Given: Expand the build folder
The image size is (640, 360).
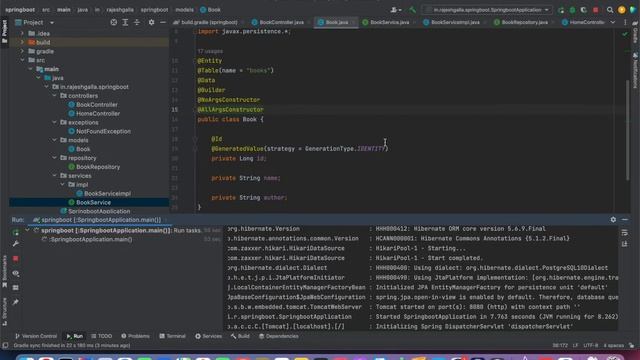Looking at the screenshot, I should [x=22, y=42].
